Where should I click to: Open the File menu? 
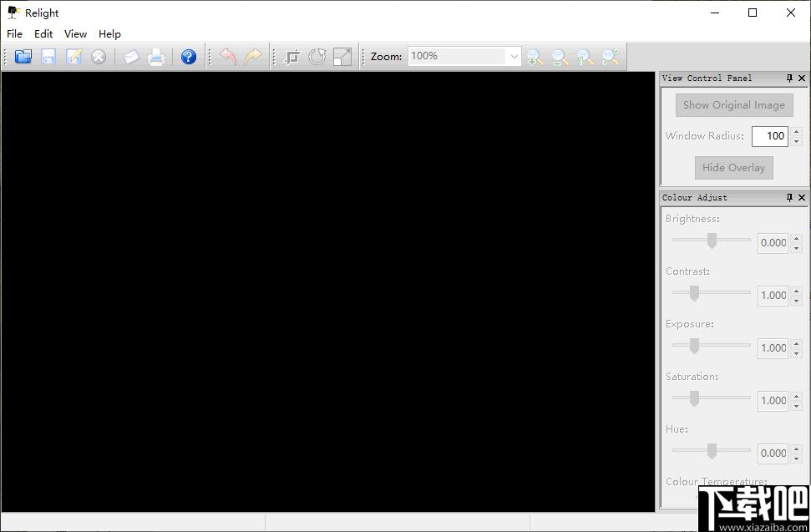[x=14, y=34]
